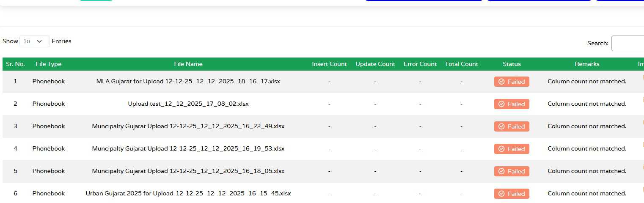644x203 pixels.
Task: Click the Failed status badge in row 4
Action: (x=512, y=149)
